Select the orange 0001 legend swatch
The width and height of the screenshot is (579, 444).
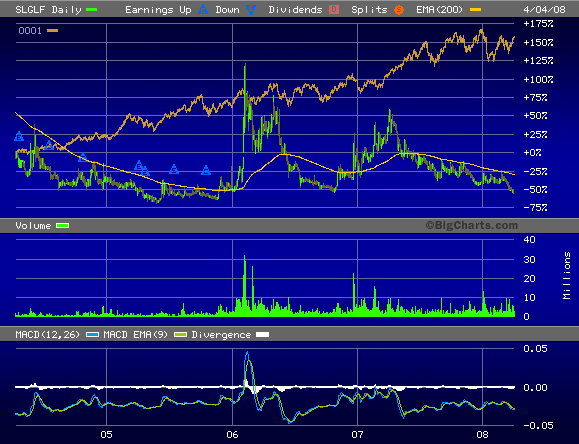pyautogui.click(x=53, y=31)
